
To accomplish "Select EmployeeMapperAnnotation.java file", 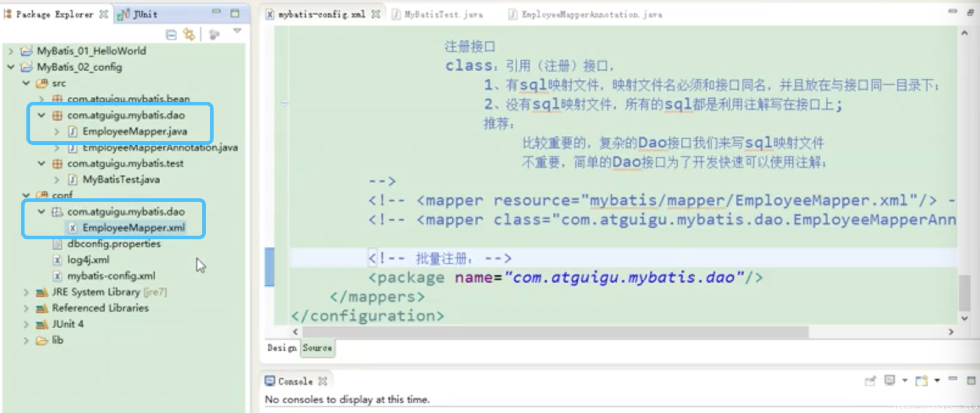I will 160,147.
